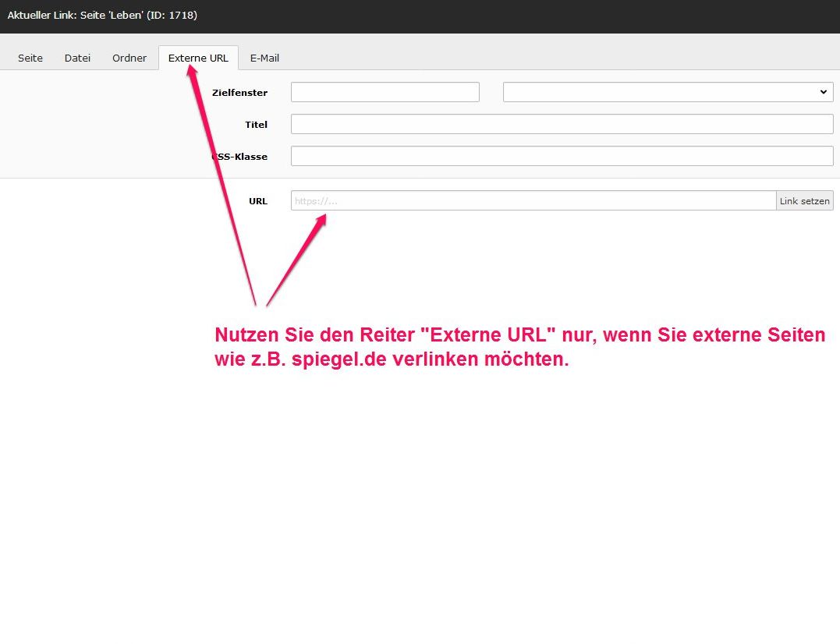Click the URL input field
The height and width of the screenshot is (644, 840).
click(x=533, y=200)
